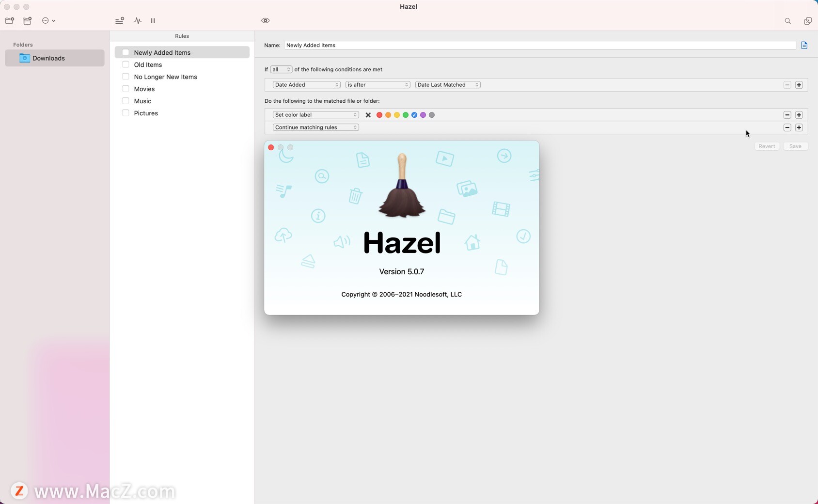The image size is (818, 504).
Task: Click the Noodlesoft copyright text
Action: pos(402,295)
